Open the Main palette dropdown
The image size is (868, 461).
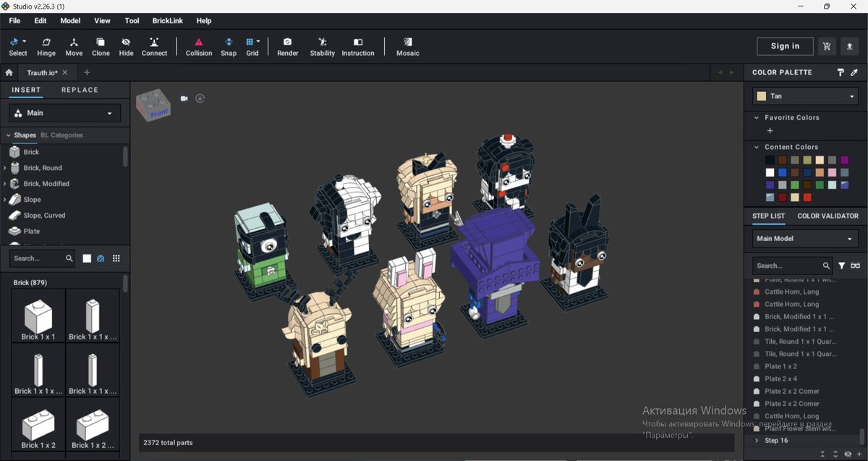click(65, 113)
